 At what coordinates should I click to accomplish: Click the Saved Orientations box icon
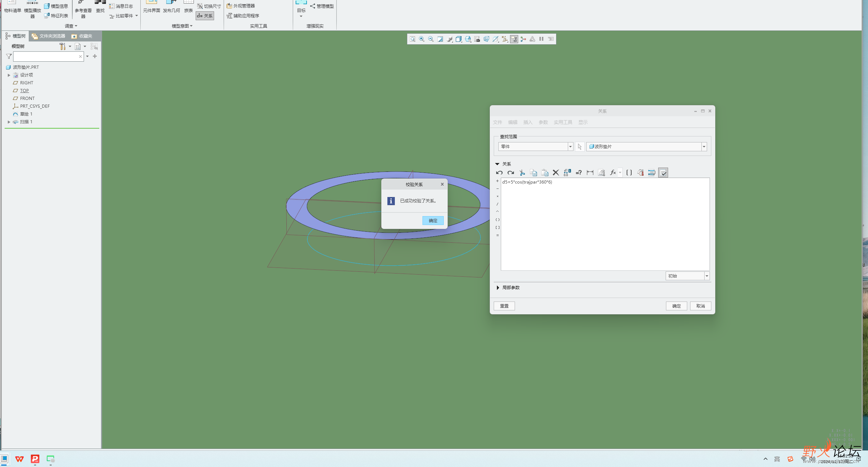[x=458, y=39]
